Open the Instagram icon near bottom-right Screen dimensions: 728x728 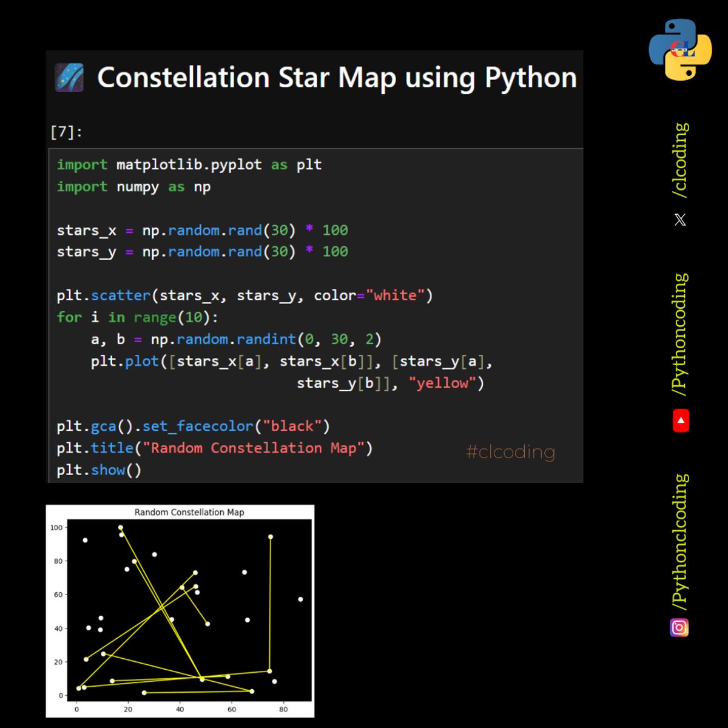click(x=679, y=627)
